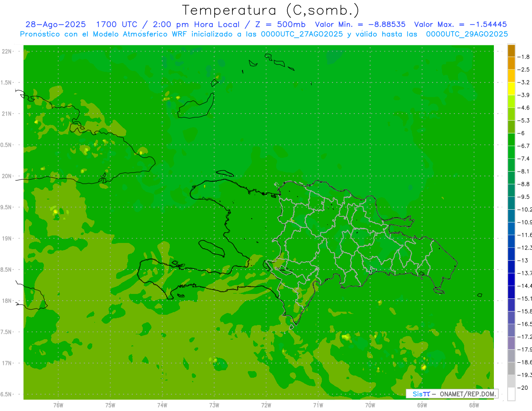The image size is (532, 411).
Task: Click the "18N" latitude label
Action: tap(8, 301)
